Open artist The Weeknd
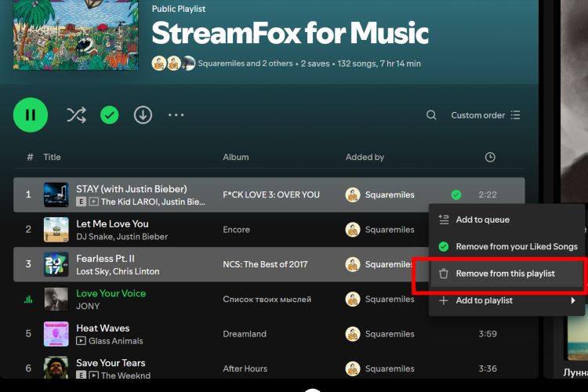The height and width of the screenshot is (392, 588). [125, 375]
